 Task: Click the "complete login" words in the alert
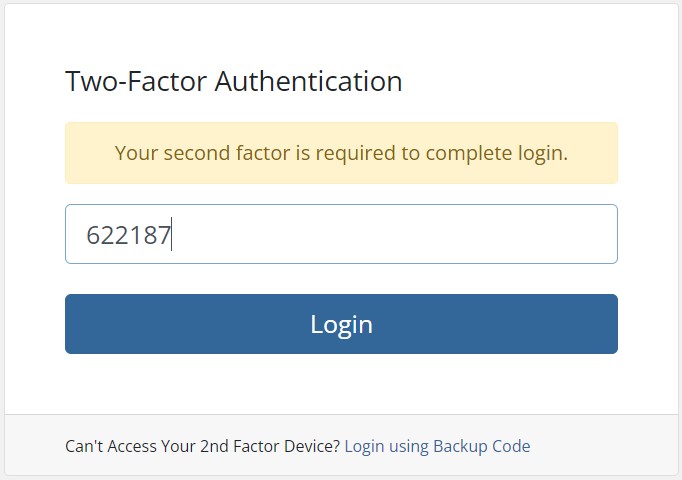pos(497,153)
